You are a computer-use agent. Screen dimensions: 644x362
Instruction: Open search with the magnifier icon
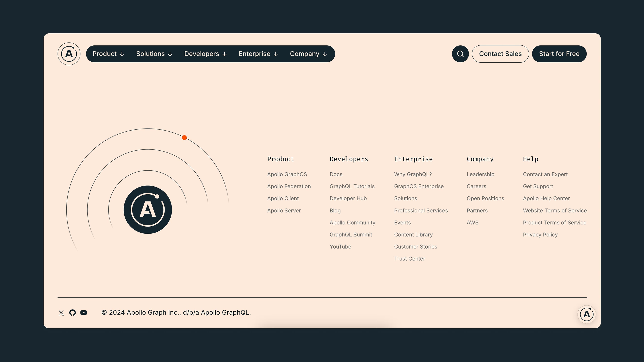point(460,54)
